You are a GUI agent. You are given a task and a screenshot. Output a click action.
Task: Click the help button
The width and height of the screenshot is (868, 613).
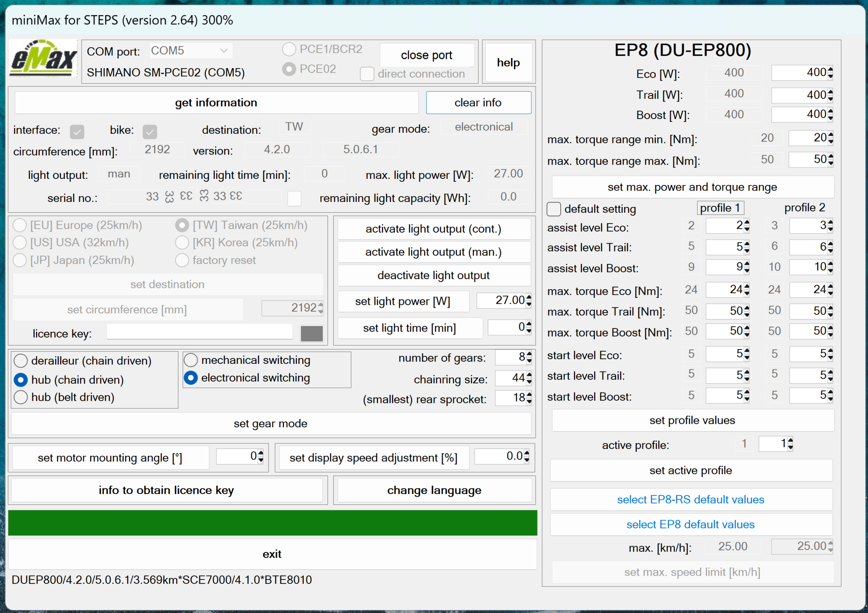508,62
